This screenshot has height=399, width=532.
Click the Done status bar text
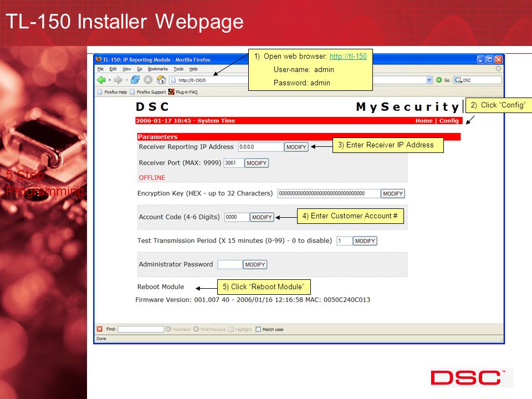101,339
